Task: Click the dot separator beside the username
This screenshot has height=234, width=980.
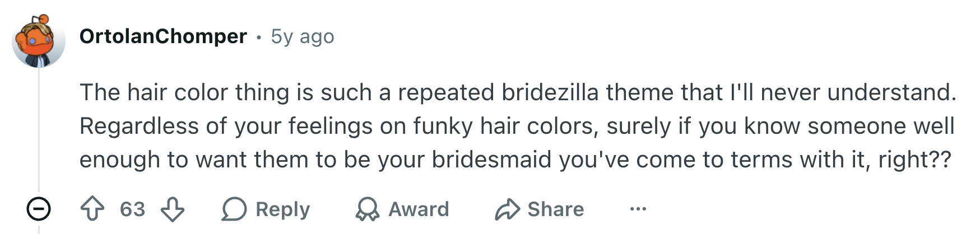Action: tap(258, 38)
